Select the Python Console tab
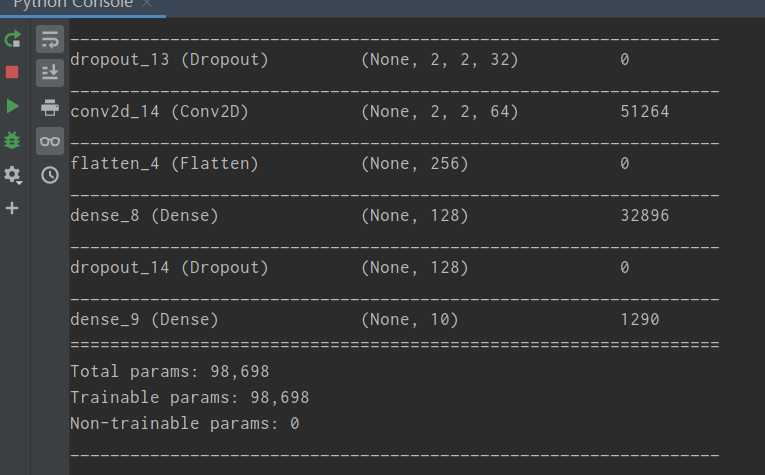Image resolution: width=765 pixels, height=475 pixels. (70, 5)
